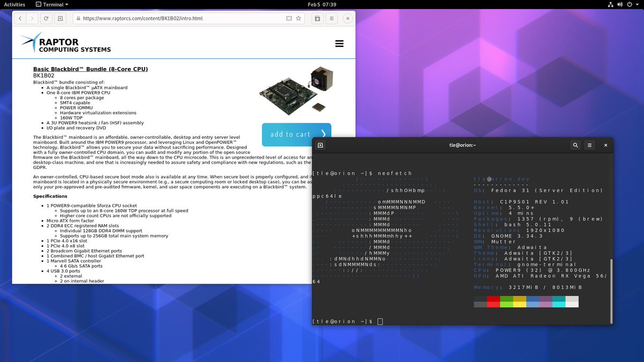644x362 pixels.
Task: Open the browser hamburger menu in header bar
Action: click(x=331, y=18)
